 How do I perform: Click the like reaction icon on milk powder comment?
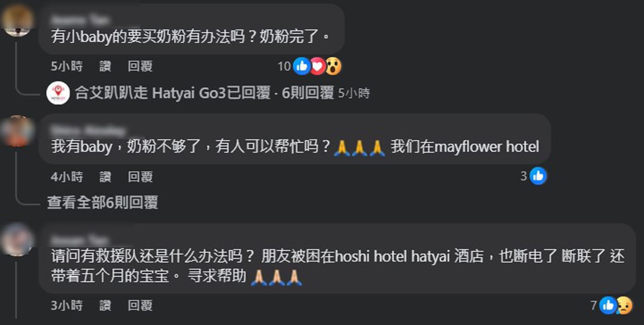coord(302,66)
